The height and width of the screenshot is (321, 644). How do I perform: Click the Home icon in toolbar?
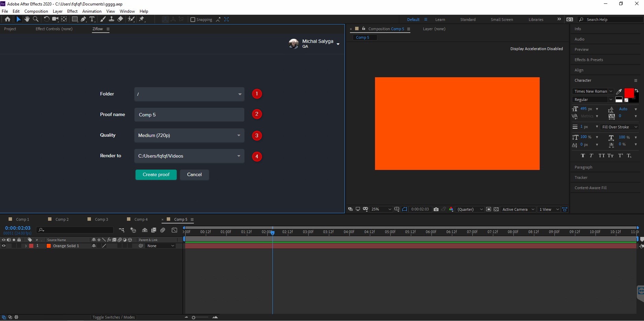(x=8, y=19)
